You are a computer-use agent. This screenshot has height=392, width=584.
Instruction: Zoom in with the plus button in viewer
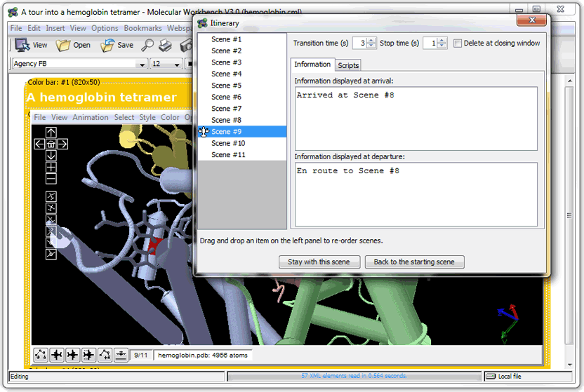(51, 167)
